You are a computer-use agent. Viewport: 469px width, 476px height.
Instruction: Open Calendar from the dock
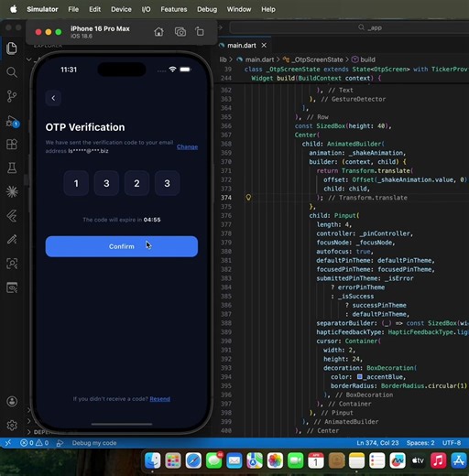point(316,460)
